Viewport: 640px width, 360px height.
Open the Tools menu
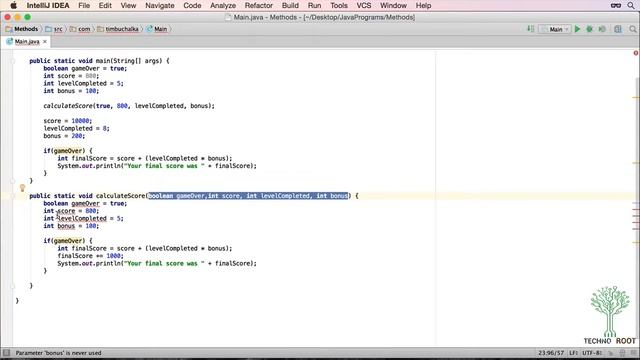pyautogui.click(x=339, y=5)
